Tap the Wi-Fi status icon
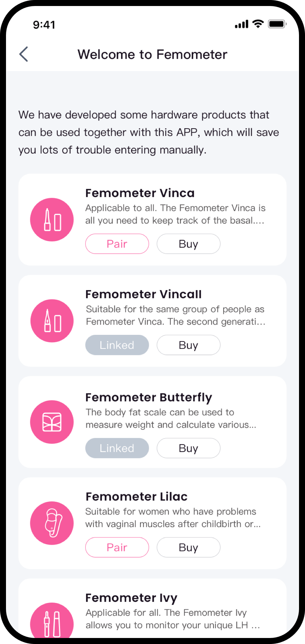Image resolution: width=305 pixels, height=644 pixels. pyautogui.click(x=258, y=24)
